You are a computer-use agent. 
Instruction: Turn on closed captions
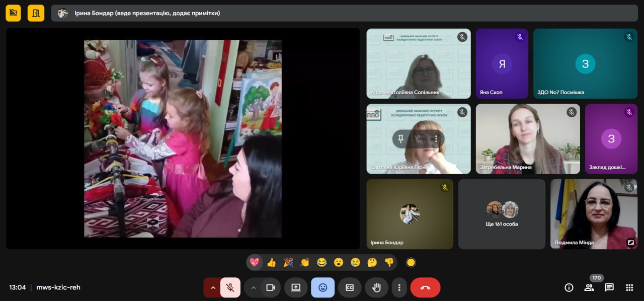click(350, 287)
